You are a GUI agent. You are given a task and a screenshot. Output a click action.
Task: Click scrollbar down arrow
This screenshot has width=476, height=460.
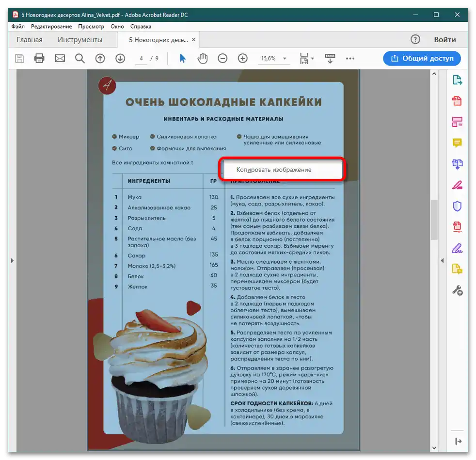pyautogui.click(x=434, y=448)
